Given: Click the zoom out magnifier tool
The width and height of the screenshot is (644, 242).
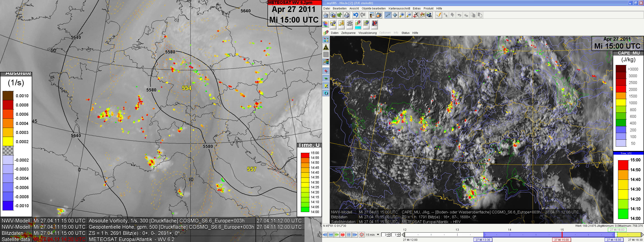Looking at the screenshot, I should coord(408,15).
